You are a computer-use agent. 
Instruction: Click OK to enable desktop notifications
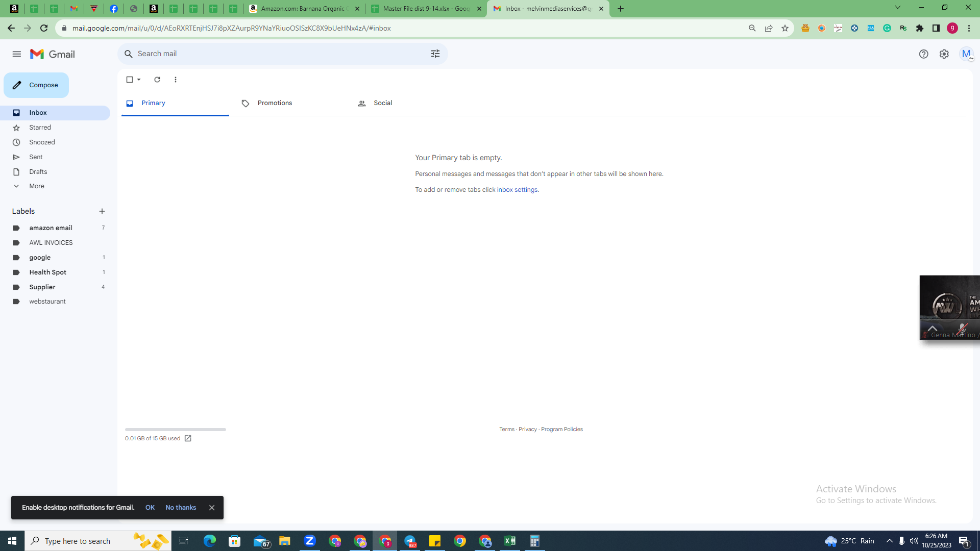click(150, 508)
